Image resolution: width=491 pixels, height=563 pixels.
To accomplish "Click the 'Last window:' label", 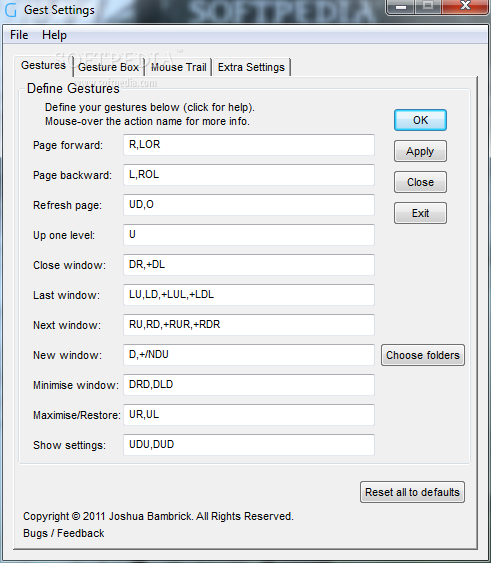I will (66, 295).
